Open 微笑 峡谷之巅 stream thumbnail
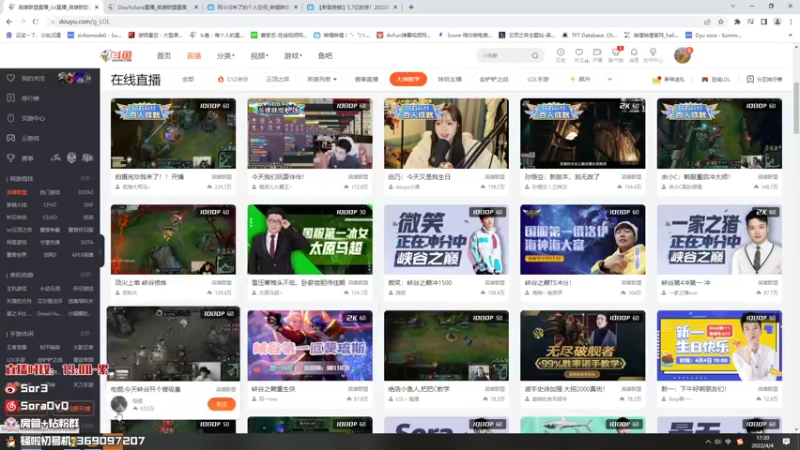This screenshot has height=450, width=800. click(x=446, y=239)
